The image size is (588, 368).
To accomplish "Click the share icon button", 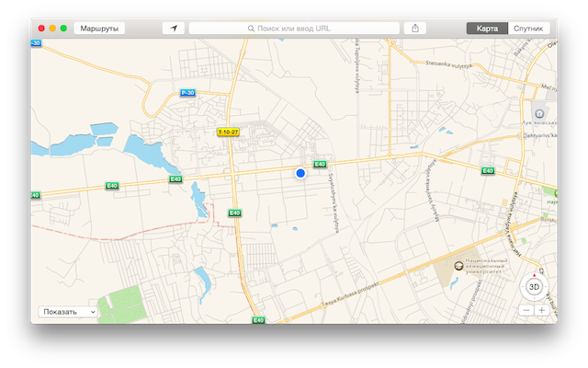I will coord(414,29).
